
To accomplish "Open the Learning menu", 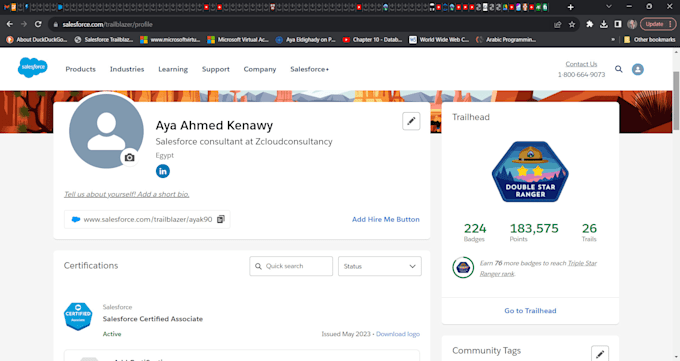I will (173, 69).
